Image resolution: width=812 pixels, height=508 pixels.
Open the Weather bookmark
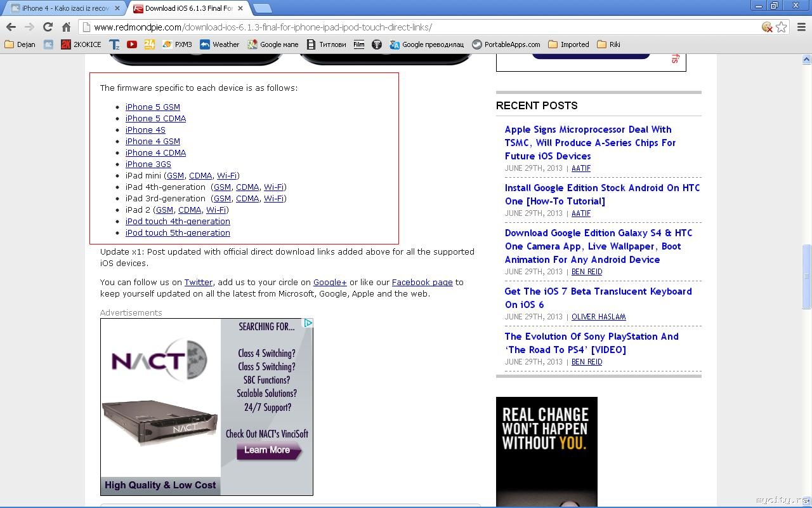point(219,44)
